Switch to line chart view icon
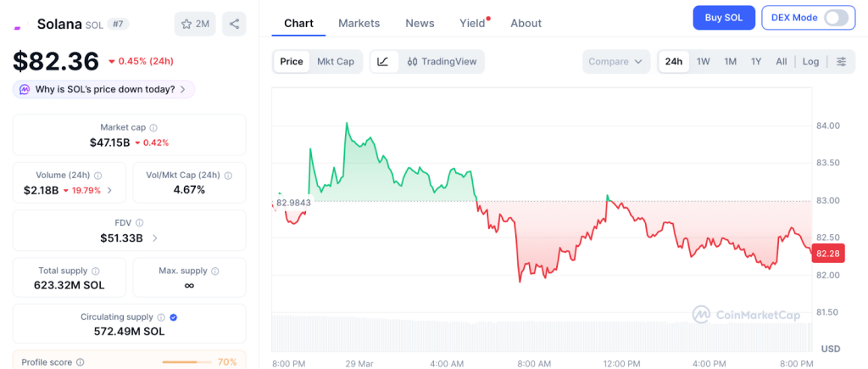 click(383, 61)
